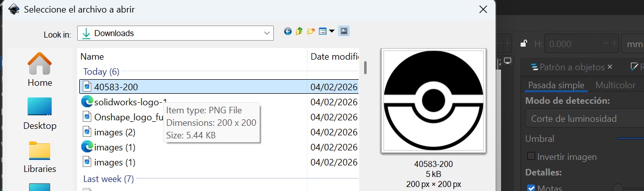Viewport: 644px width, 191px height.
Task: Click the file list vertical scrollbar
Action: 366,67
